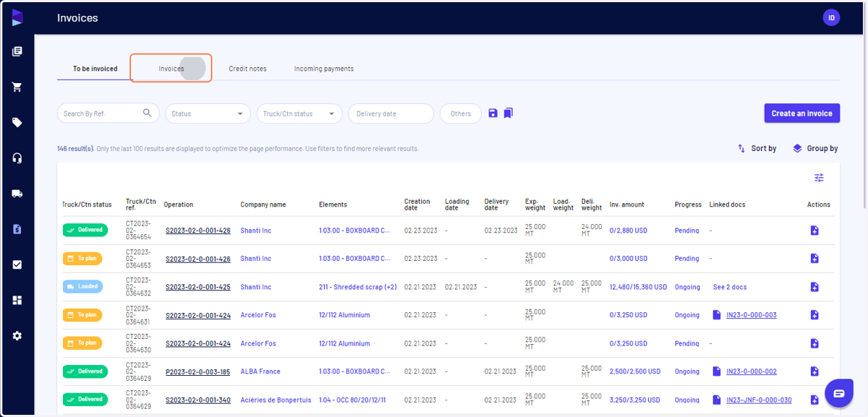Open the price tag sidebar icon
Screen dimensions: 868x417
[17, 122]
